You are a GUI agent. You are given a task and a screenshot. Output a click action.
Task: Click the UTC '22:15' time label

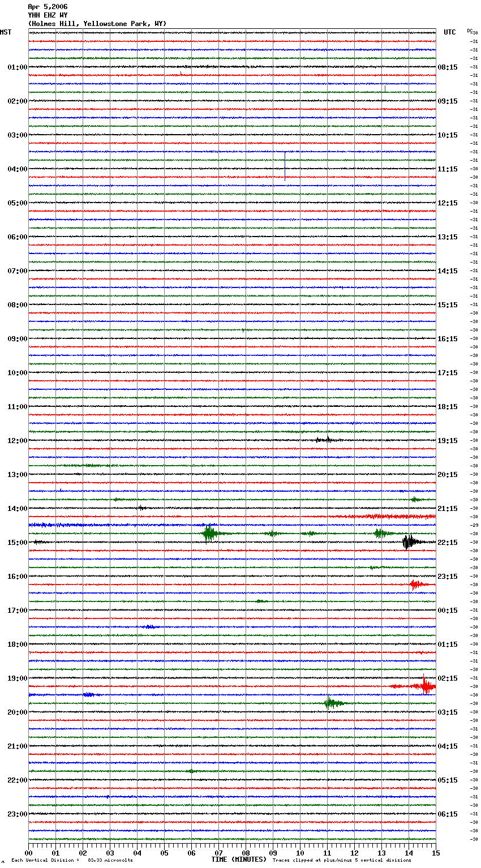tap(448, 543)
